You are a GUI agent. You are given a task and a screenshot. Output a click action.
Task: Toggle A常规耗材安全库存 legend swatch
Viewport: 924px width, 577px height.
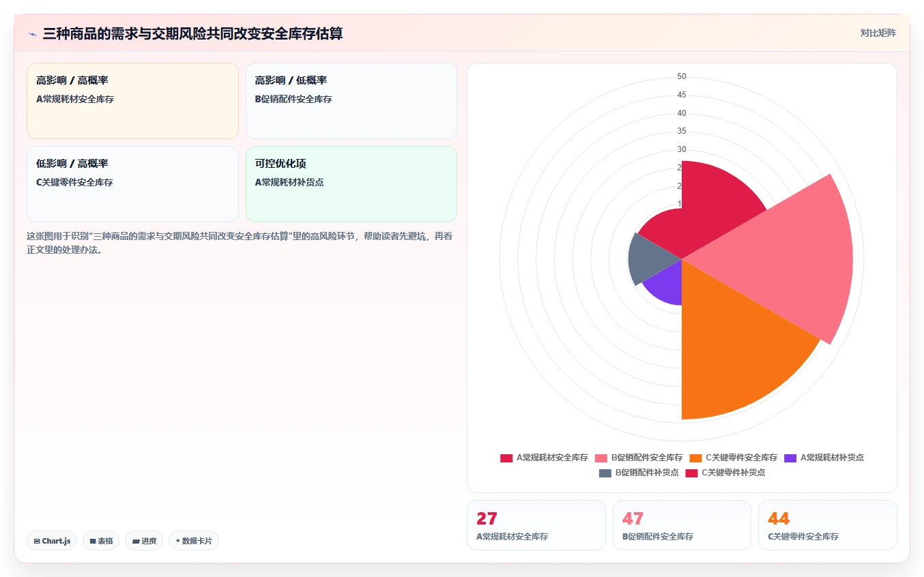506,458
